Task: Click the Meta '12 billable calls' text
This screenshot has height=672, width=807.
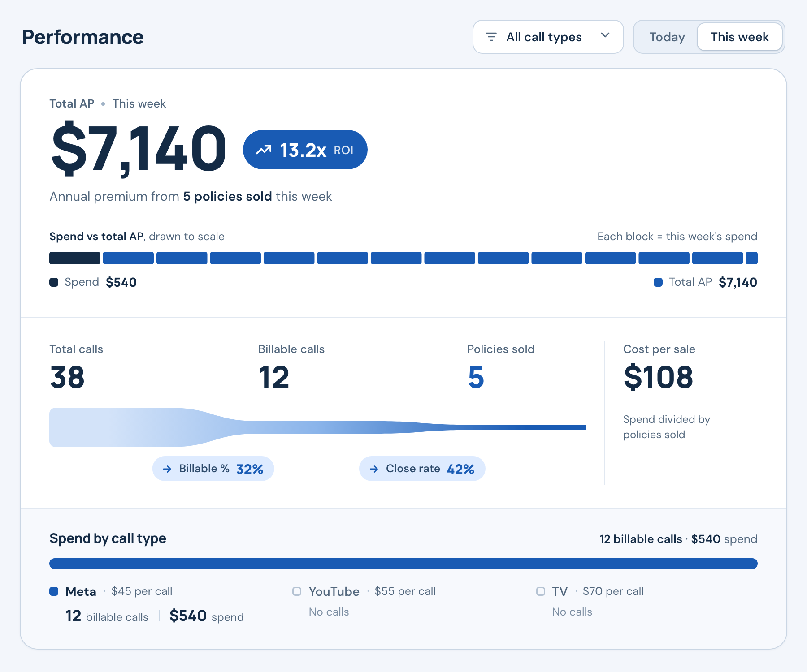Action: pyautogui.click(x=107, y=616)
